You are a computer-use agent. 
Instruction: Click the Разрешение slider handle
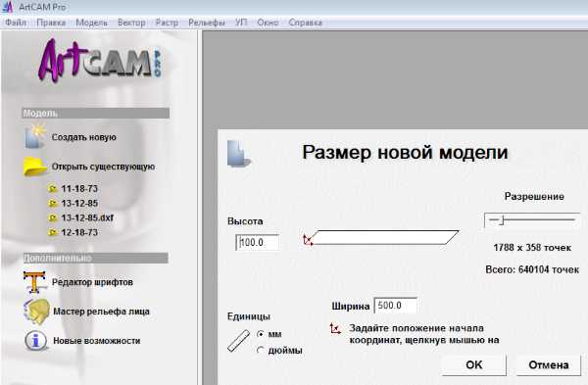[x=502, y=220]
